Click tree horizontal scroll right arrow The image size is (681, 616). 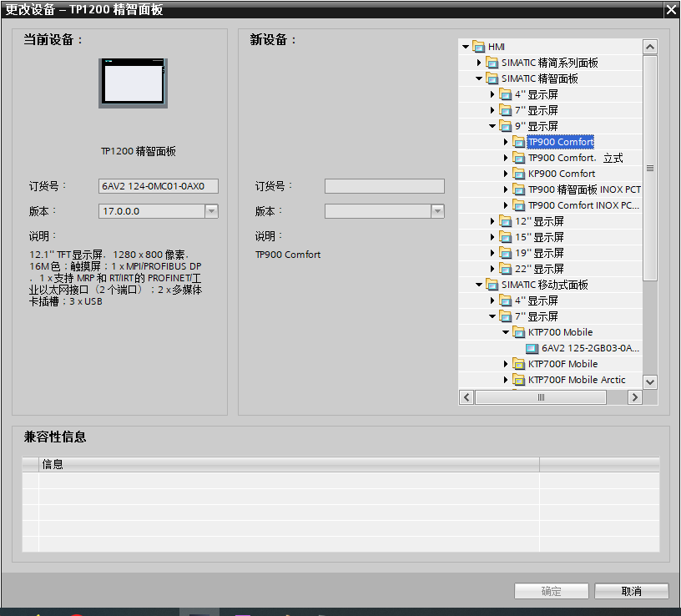pyautogui.click(x=634, y=397)
